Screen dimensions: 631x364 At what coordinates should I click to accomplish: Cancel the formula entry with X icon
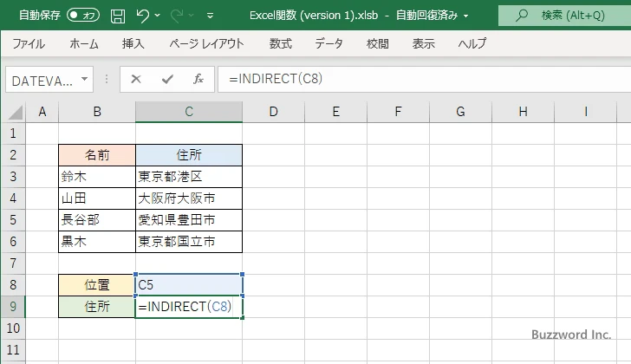pos(136,79)
